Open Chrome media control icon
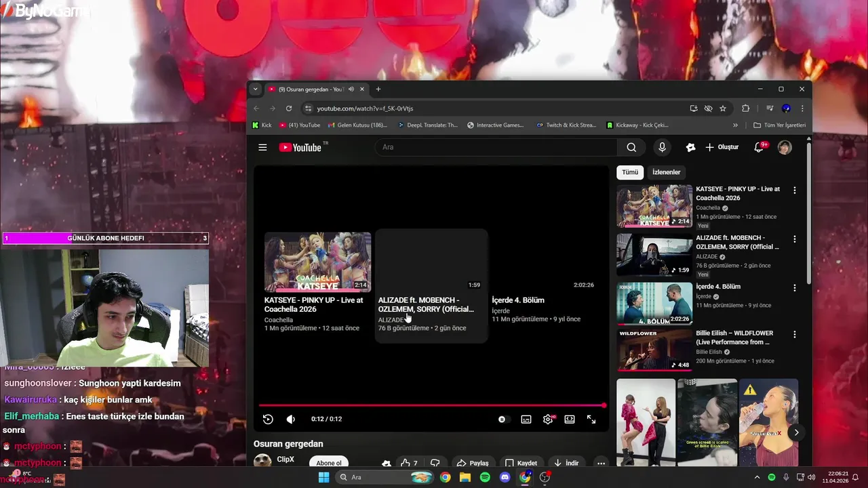Viewport: 868px width, 488px height. (x=770, y=108)
